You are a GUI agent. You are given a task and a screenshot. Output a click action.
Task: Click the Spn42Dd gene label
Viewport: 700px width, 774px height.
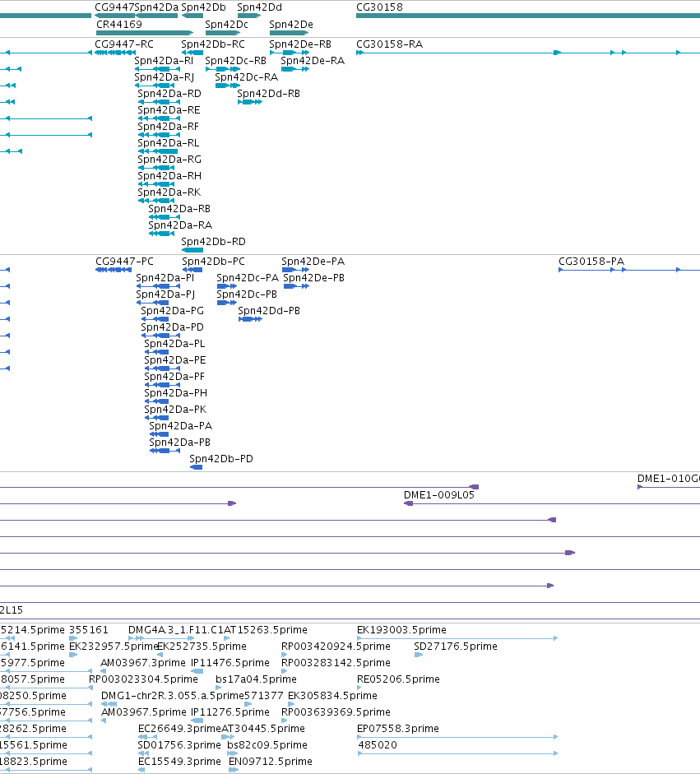(259, 7)
